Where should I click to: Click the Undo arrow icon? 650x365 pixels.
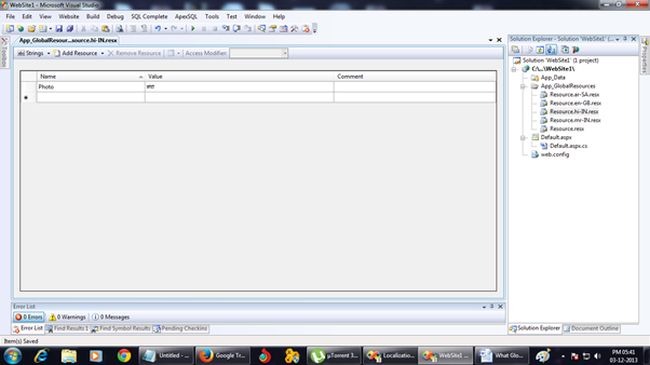coord(158,29)
